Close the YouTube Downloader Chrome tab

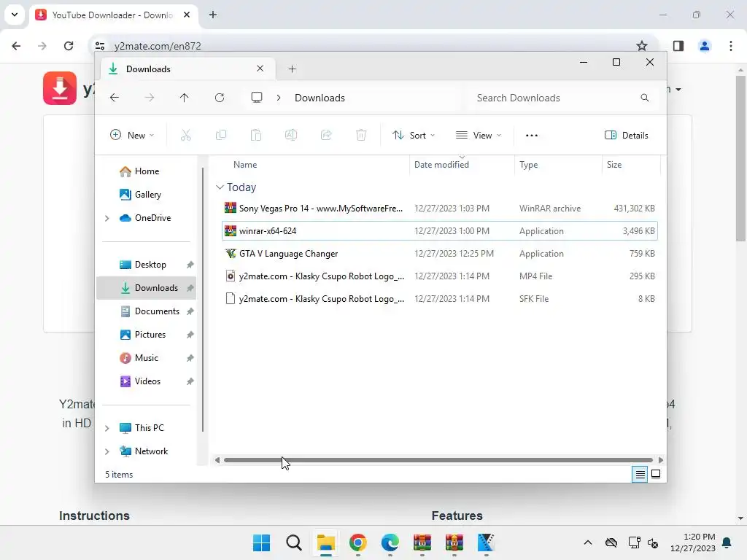click(187, 15)
